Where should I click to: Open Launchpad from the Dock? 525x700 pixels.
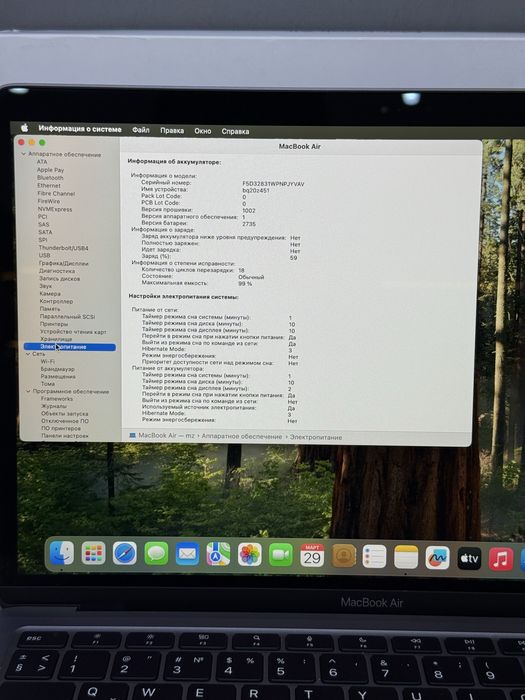point(93,554)
